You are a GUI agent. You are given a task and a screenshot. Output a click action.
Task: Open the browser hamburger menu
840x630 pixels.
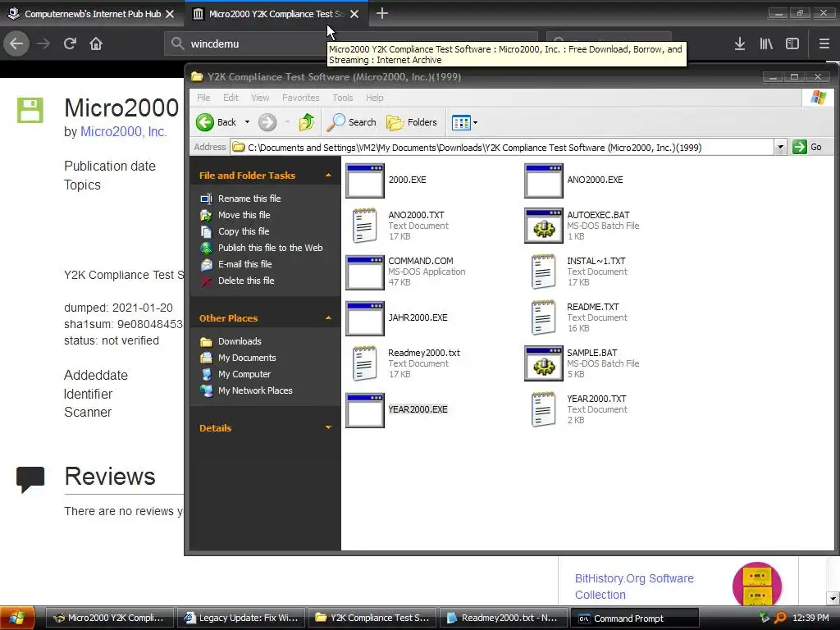coord(824,44)
